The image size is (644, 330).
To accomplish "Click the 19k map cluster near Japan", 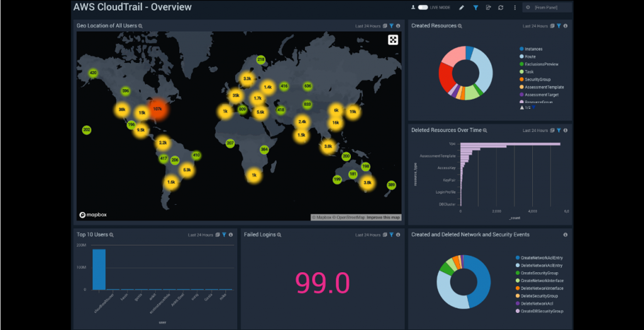I will coord(353,112).
